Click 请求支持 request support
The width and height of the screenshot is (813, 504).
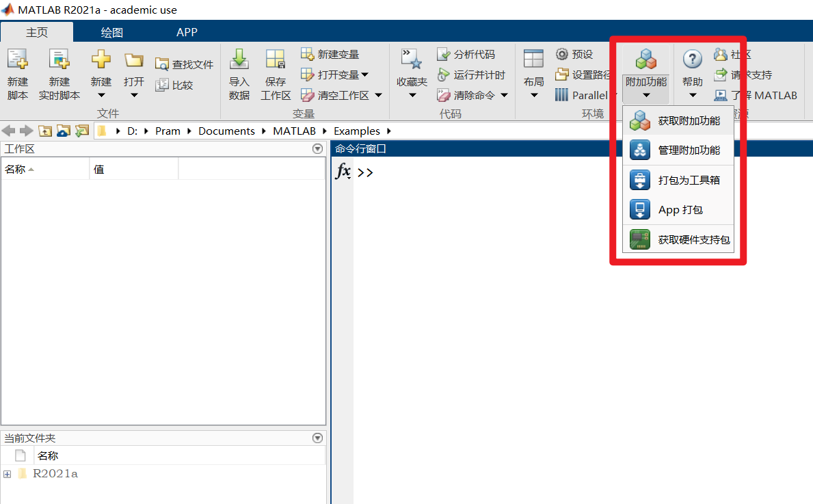(x=743, y=75)
